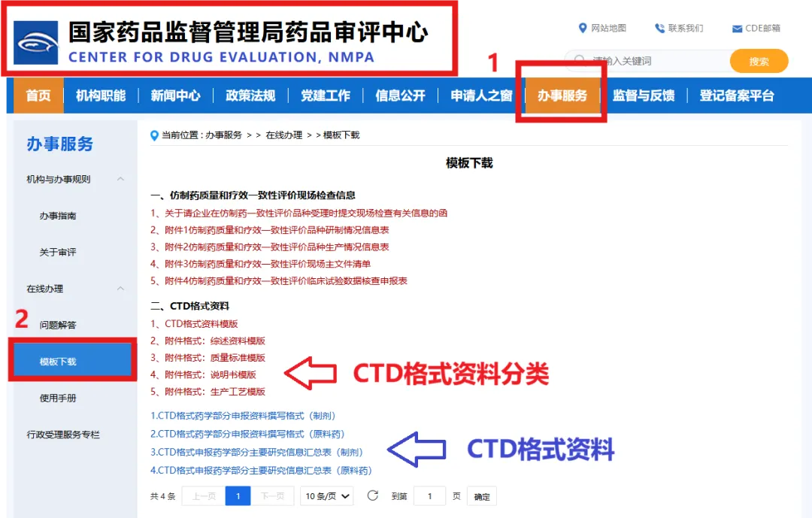Go to the 首页 nav tab

[x=38, y=95]
